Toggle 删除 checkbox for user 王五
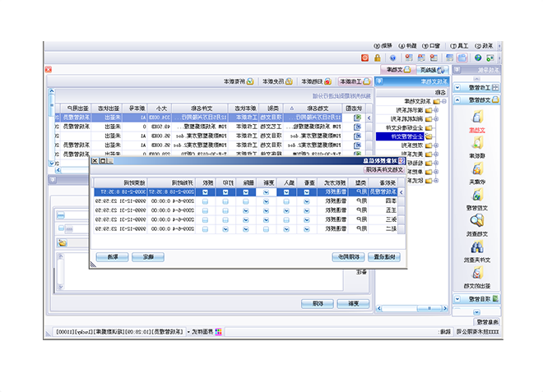 [248, 210]
